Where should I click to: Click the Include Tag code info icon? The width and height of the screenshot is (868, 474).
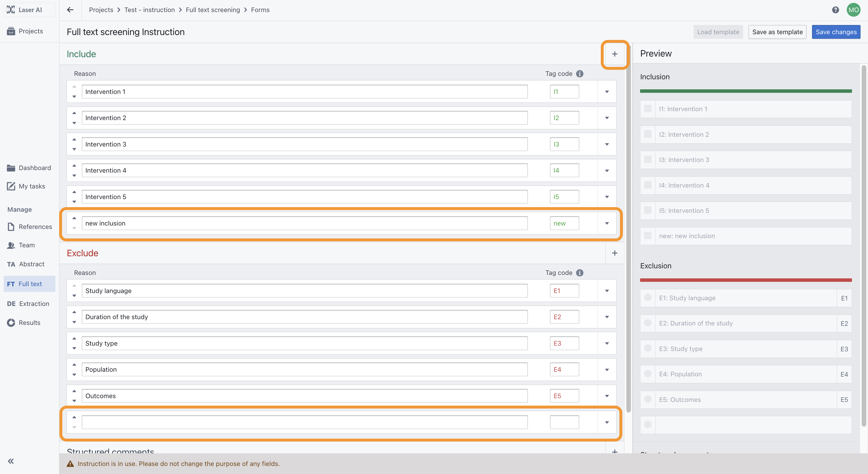coord(580,74)
